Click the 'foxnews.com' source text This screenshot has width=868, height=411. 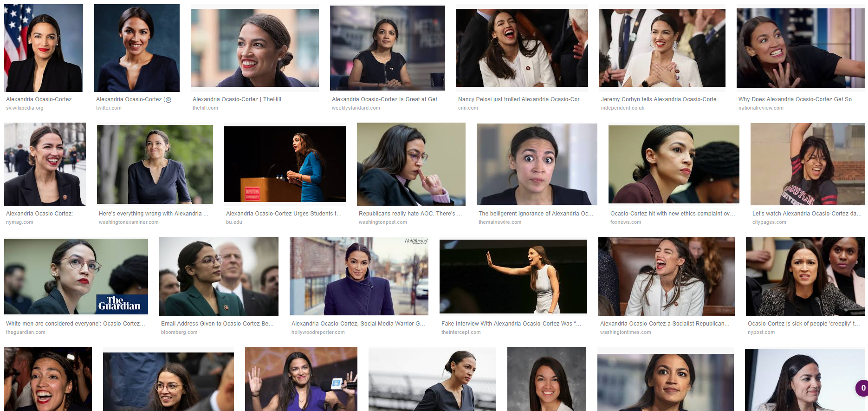tap(626, 222)
